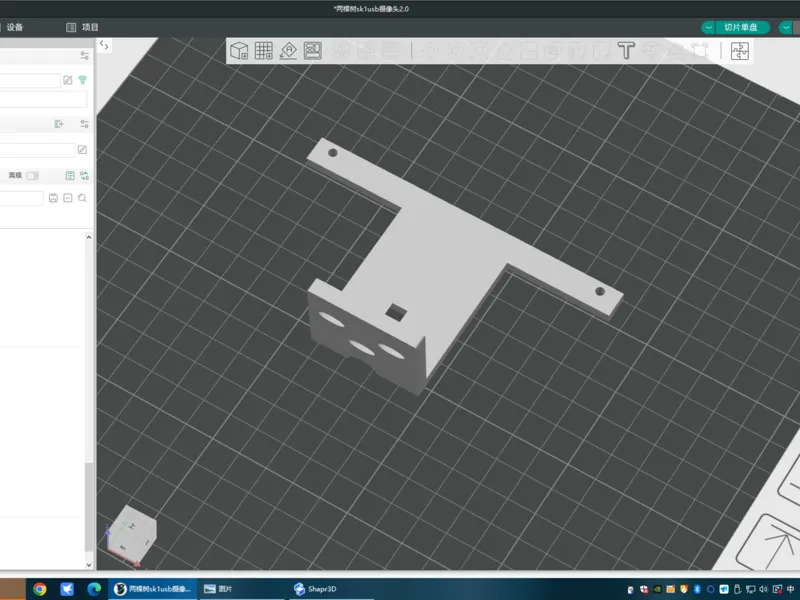The image size is (800, 600).
Task: Click the process preset selection field
Action: pos(21,198)
